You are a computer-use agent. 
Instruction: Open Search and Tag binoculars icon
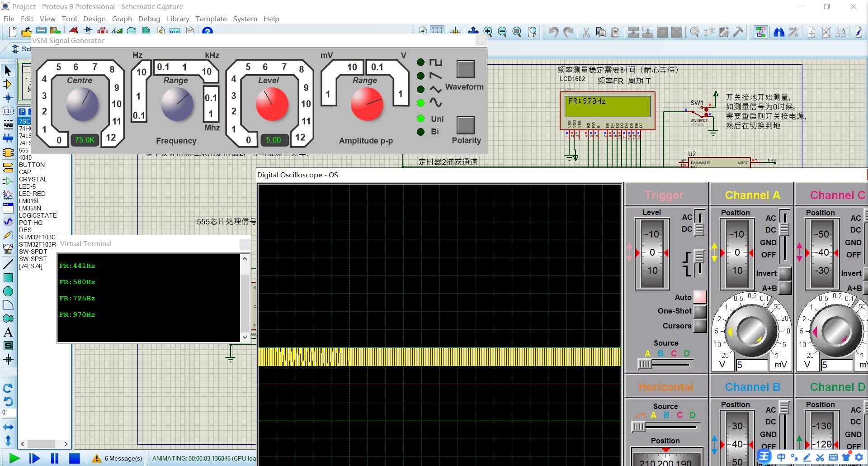click(x=778, y=32)
